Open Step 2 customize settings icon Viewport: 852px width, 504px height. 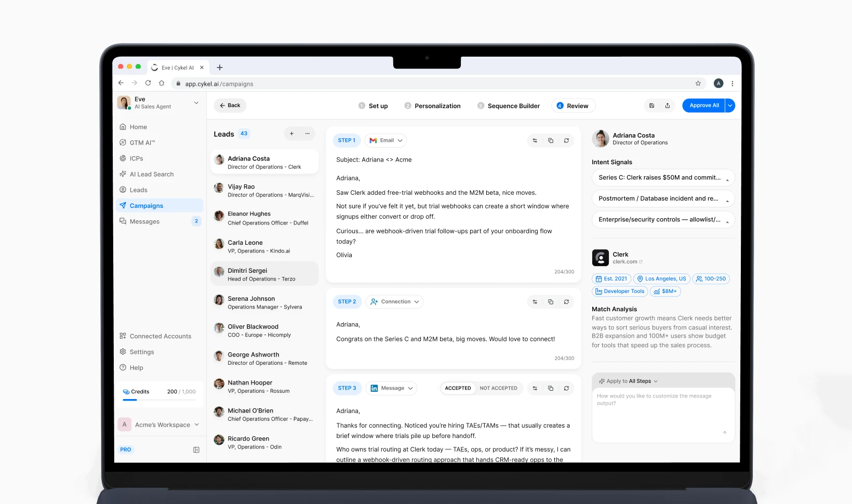tap(535, 301)
